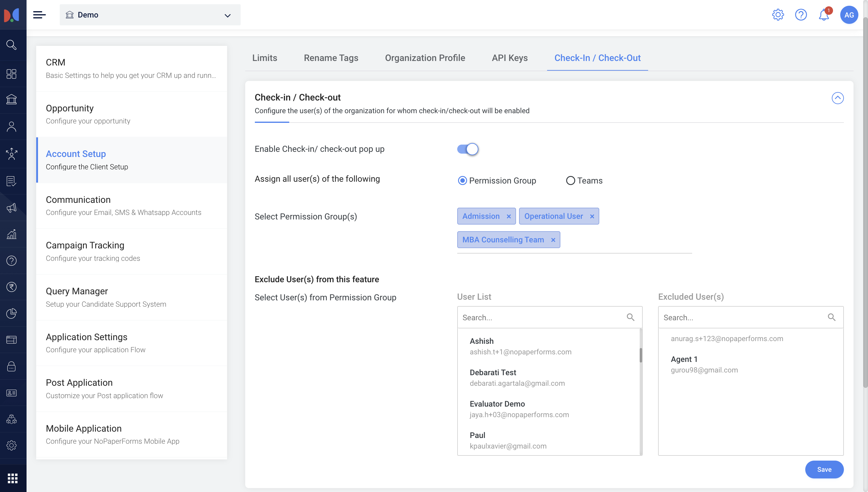Screen dimensions: 868x492
Task: Open the rupee payment icon in sidebar
Action: pyautogui.click(x=11, y=287)
